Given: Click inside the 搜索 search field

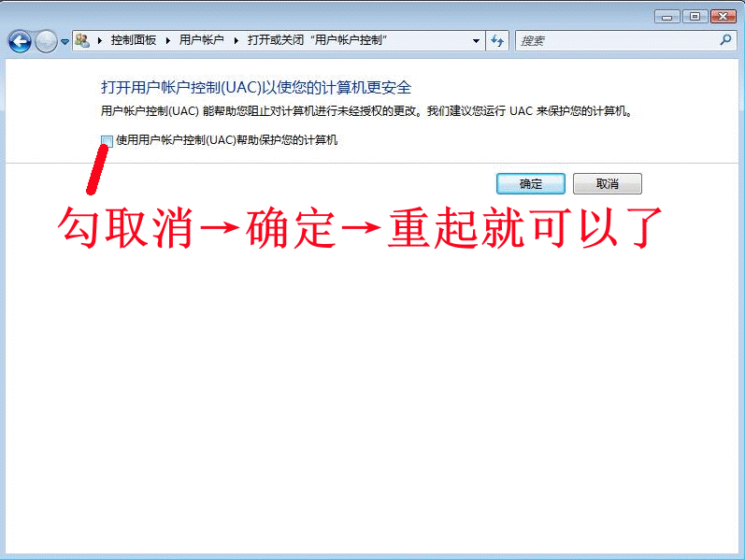Looking at the screenshot, I should pyautogui.click(x=612, y=41).
